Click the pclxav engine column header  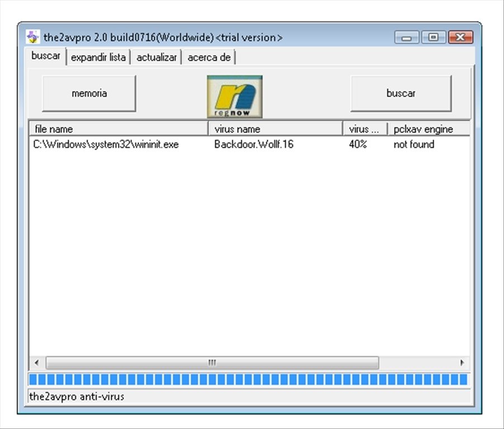[x=429, y=129]
